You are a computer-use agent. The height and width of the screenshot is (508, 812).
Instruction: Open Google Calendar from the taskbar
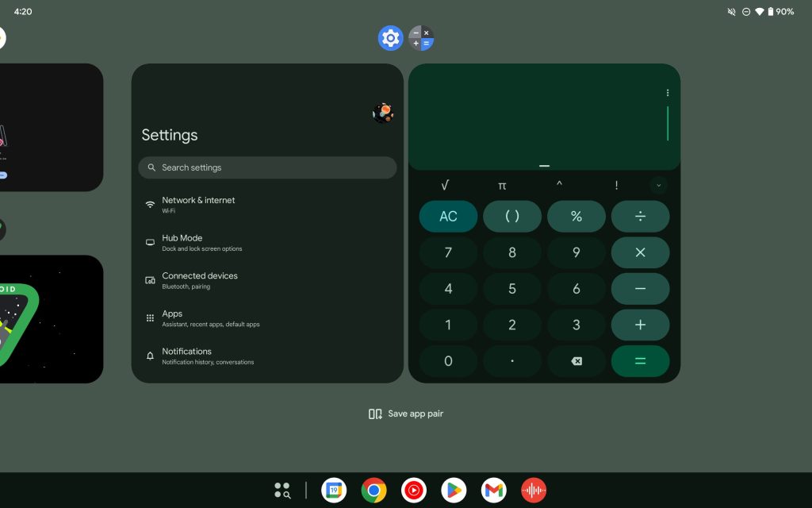click(334, 491)
